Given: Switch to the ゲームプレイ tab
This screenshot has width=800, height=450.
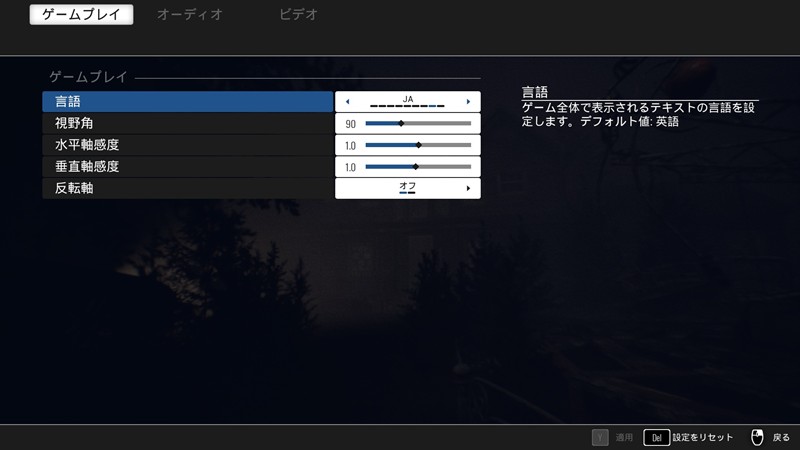Looking at the screenshot, I should 82,14.
